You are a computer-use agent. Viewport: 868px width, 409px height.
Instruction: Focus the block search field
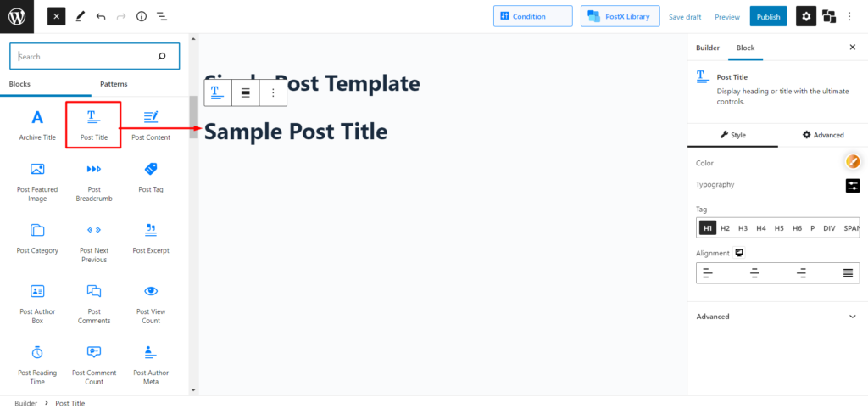coord(86,57)
